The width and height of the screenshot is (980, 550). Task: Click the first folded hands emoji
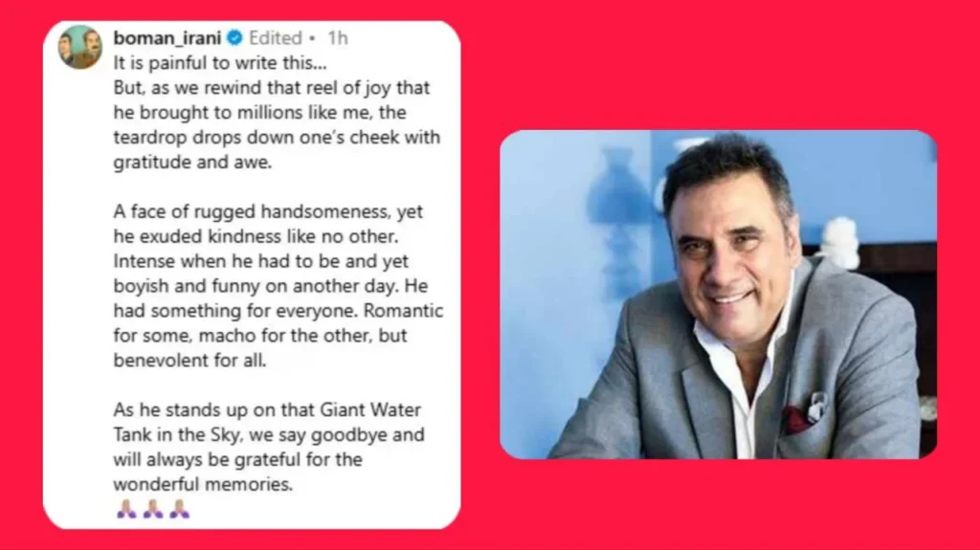point(126,509)
